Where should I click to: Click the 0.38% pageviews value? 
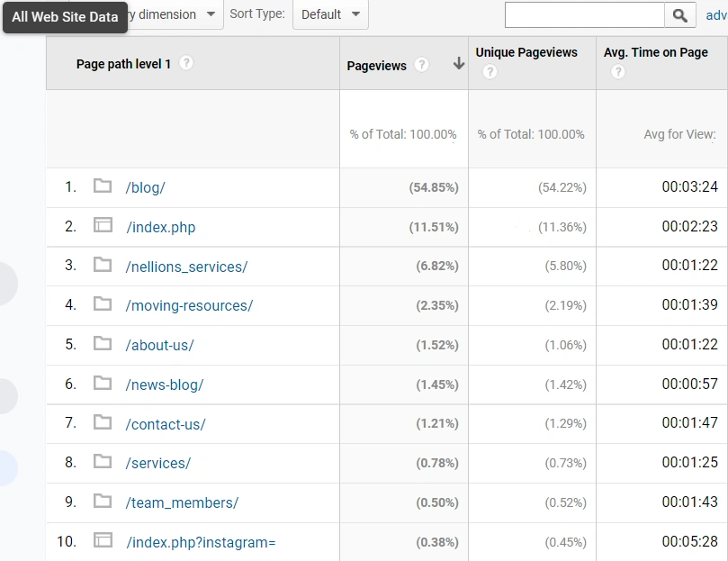tap(437, 542)
